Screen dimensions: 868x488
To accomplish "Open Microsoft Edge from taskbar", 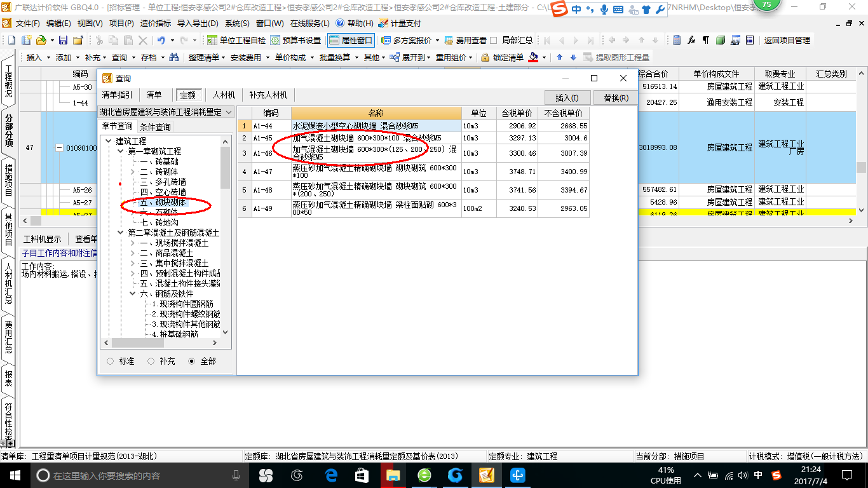I will [x=331, y=475].
